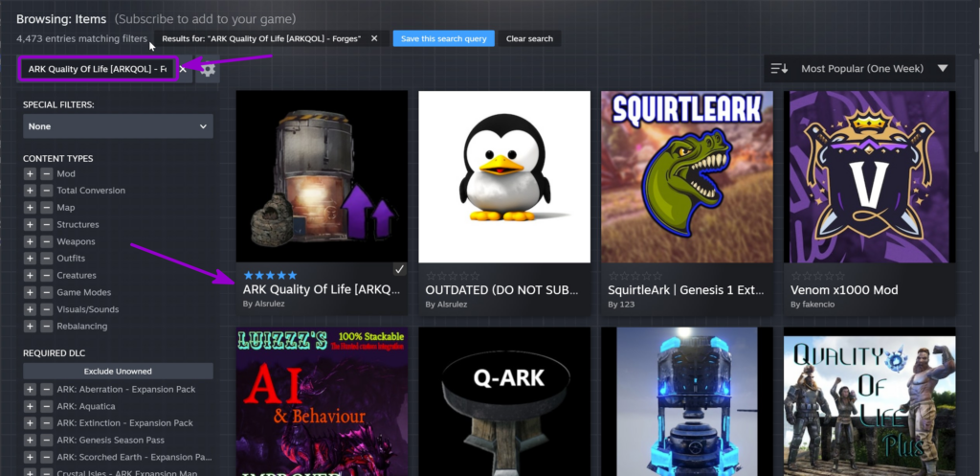This screenshot has width=980, height=476.
Task: Open the Q-ARK thumbnail
Action: [504, 401]
